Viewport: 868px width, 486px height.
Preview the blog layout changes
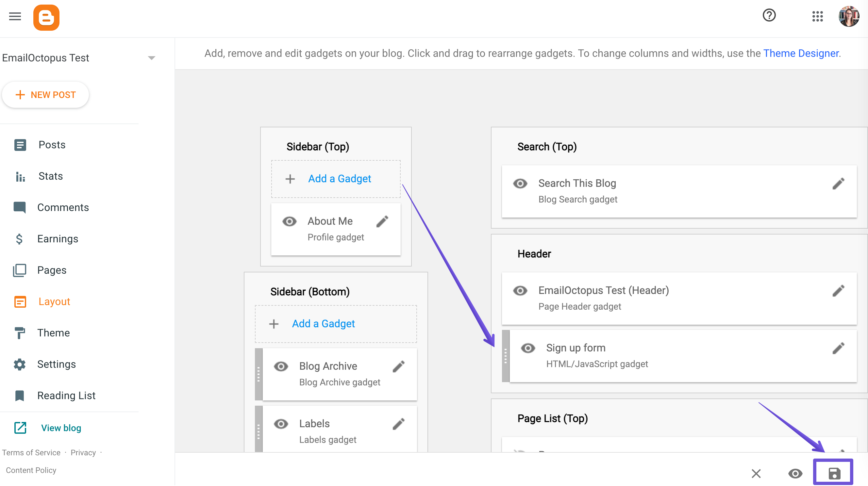point(795,473)
